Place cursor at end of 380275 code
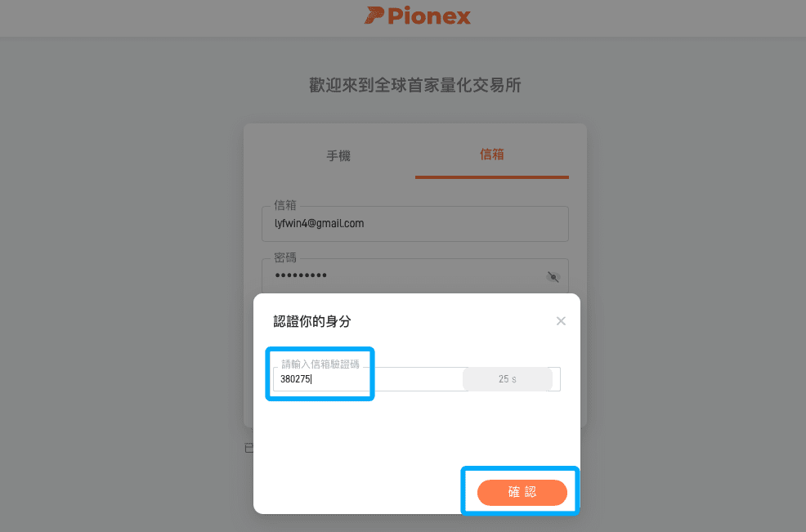Screen dimensions: 806x532 coord(311,379)
